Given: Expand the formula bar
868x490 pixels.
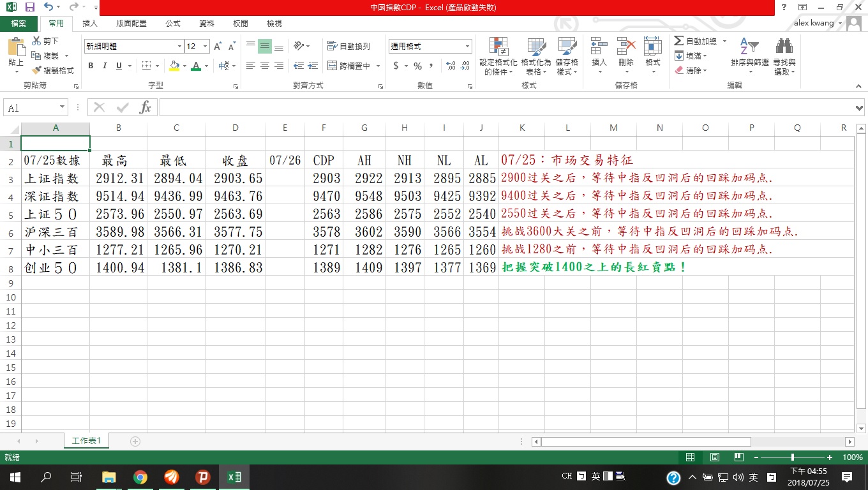Looking at the screenshot, I should tap(859, 108).
